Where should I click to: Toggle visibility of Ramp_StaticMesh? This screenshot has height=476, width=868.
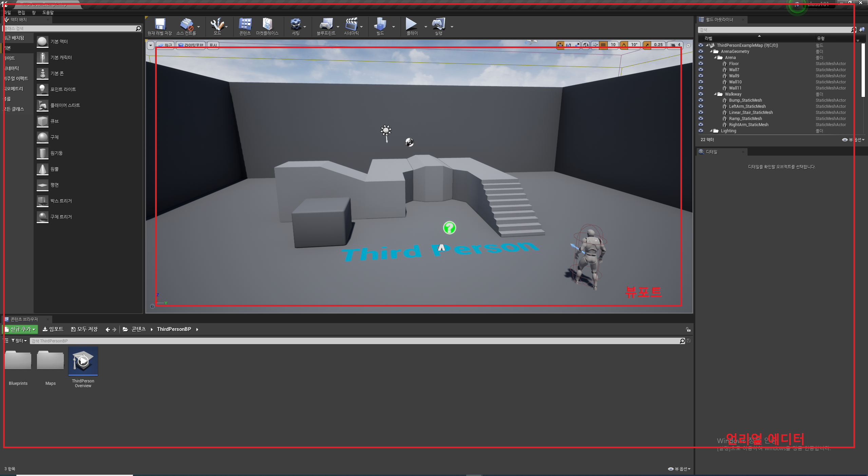pyautogui.click(x=701, y=119)
